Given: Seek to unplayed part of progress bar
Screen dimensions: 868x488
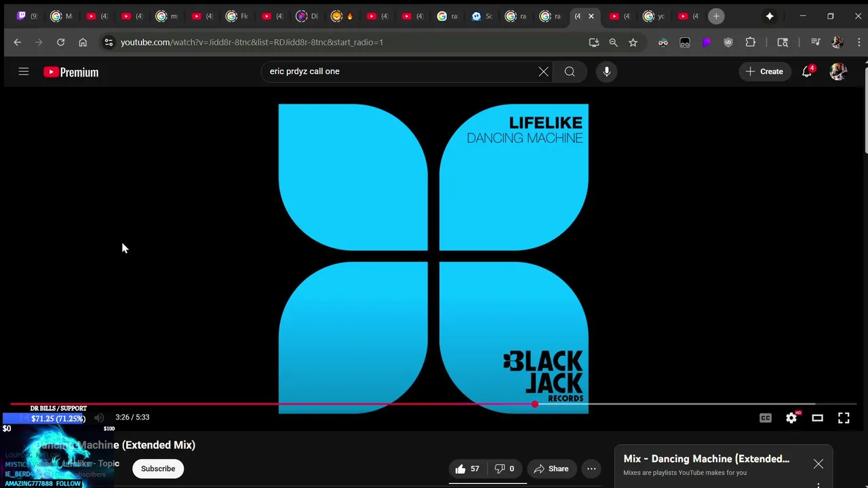Looking at the screenshot, I should tap(696, 404).
